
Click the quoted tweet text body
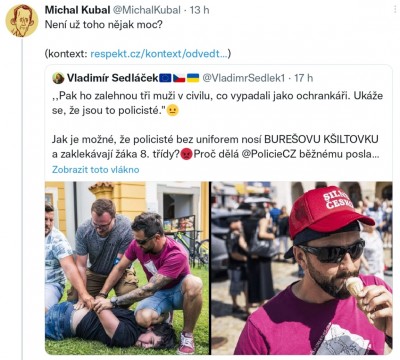pos(217,125)
